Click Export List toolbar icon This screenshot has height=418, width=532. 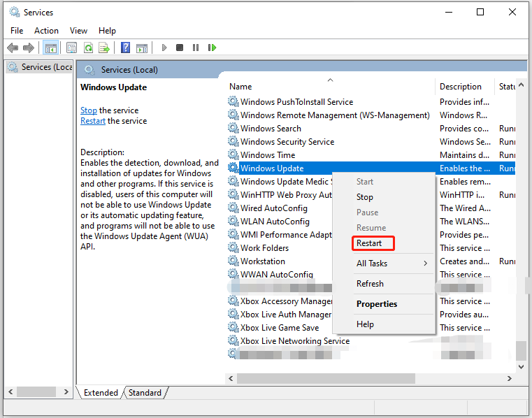click(x=104, y=48)
